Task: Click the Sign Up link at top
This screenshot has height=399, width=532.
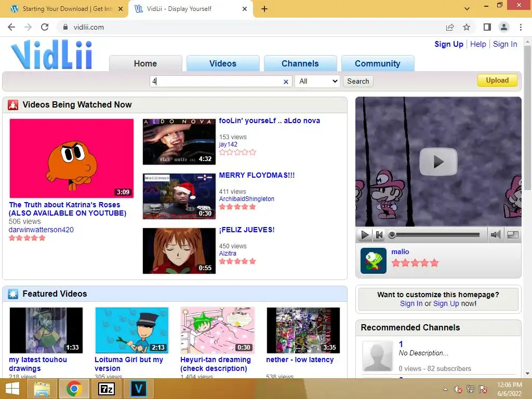Action: 449,44
